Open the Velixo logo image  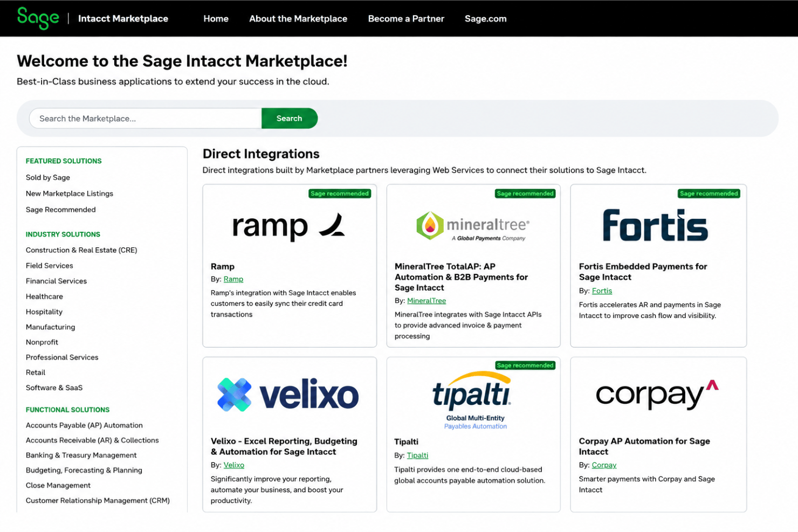coord(288,395)
